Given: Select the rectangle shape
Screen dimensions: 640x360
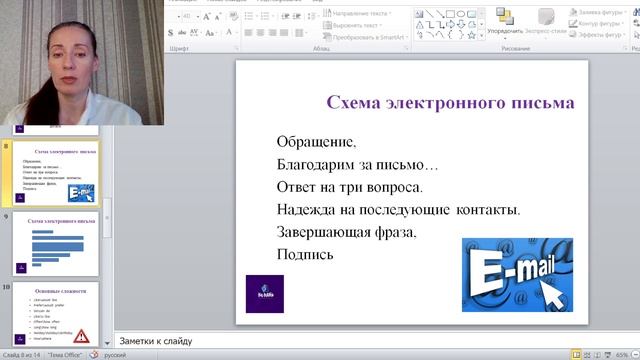Looking at the screenshot, I should coord(450,14).
